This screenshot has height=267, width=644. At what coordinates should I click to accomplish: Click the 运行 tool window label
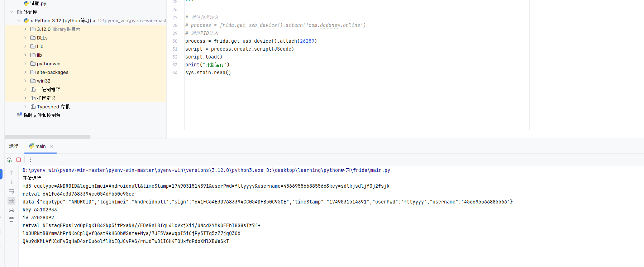(x=14, y=146)
